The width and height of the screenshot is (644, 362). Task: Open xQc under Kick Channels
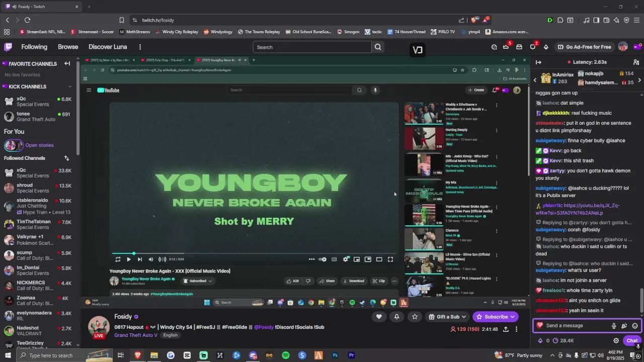click(x=38, y=102)
